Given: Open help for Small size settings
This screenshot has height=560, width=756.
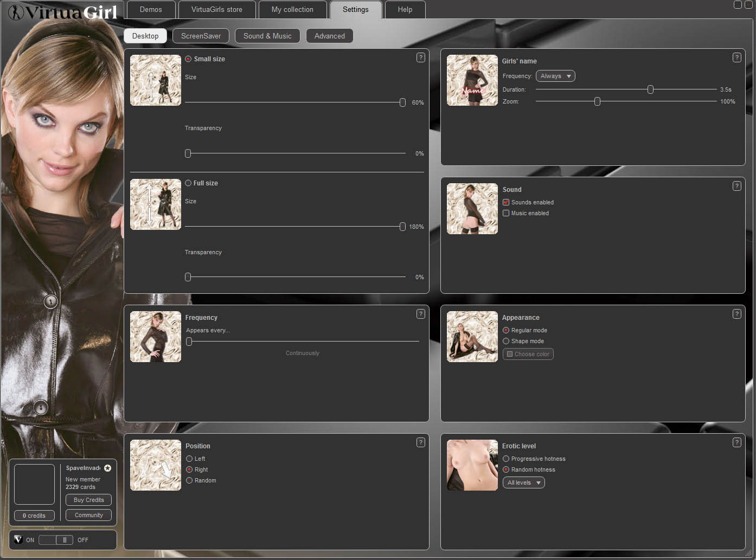Looking at the screenshot, I should pyautogui.click(x=420, y=57).
